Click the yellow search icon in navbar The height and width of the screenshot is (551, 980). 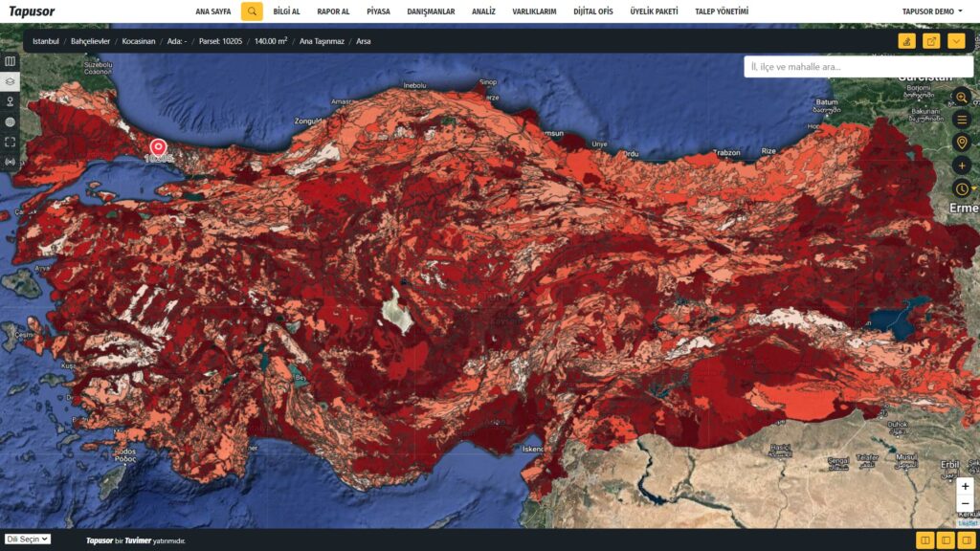point(252,11)
